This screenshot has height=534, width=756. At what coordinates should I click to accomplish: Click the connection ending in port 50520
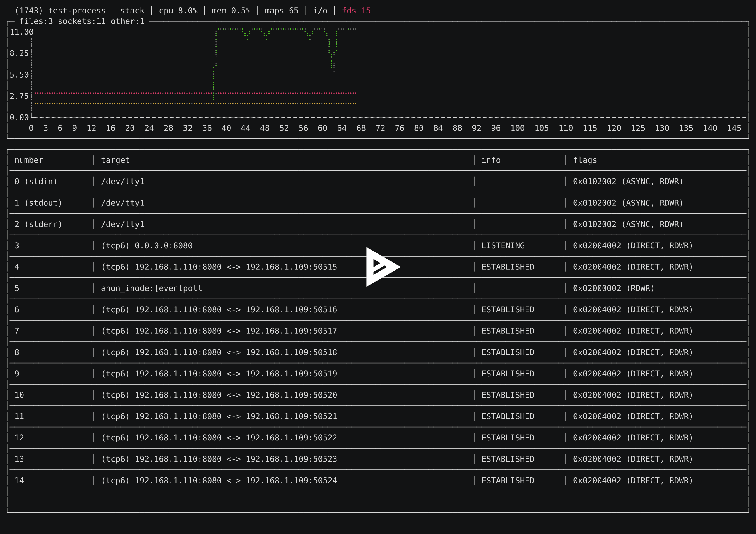[x=219, y=395]
